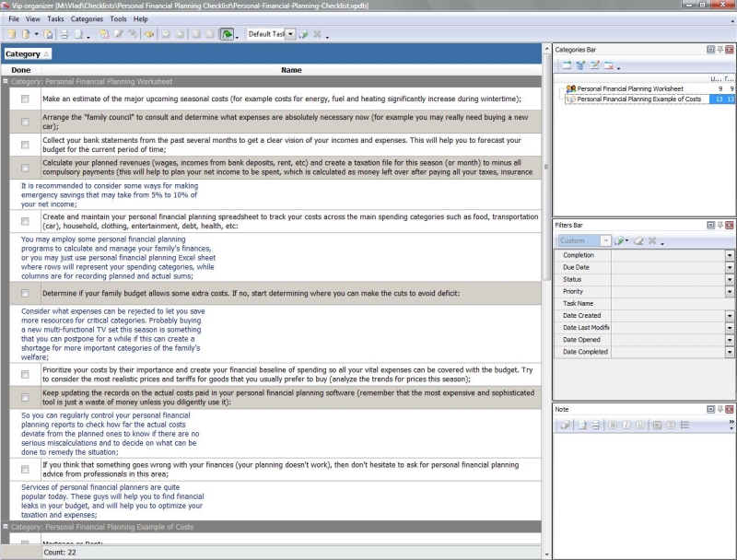Sort tasks by the Name column header
Viewport: 737px width, 560px height.
(291, 70)
